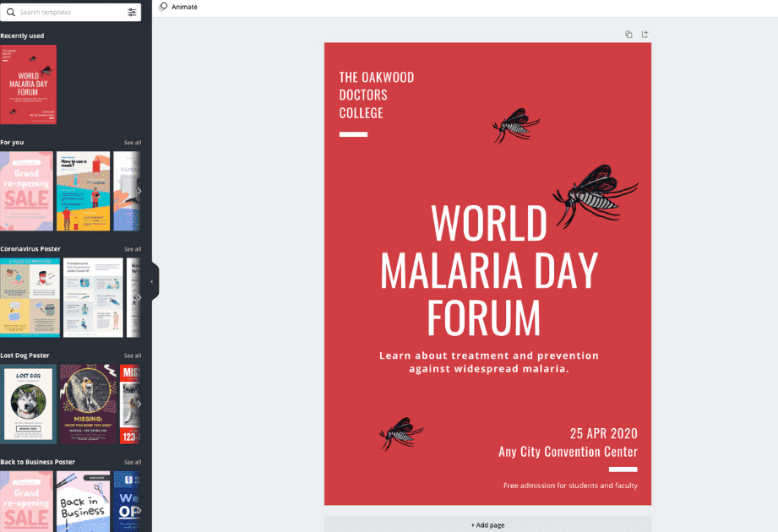Click See all beside Lost Dog Poster
The height and width of the screenshot is (532, 778).
pos(133,356)
